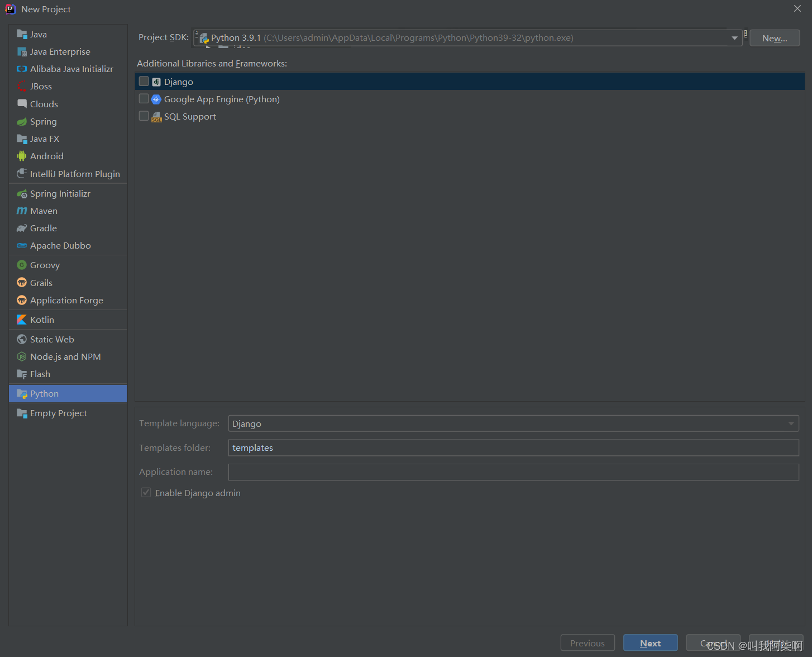
Task: Click the Application name input field
Action: pyautogui.click(x=513, y=472)
